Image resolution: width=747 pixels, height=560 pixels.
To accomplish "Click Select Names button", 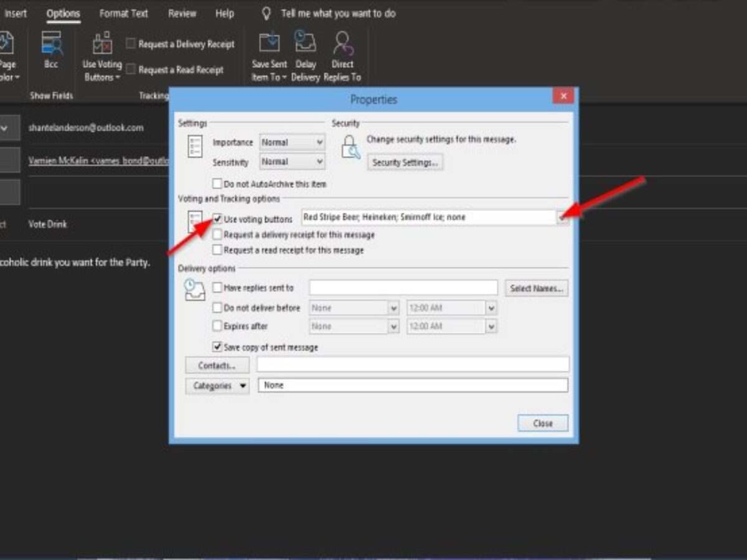I will [537, 288].
